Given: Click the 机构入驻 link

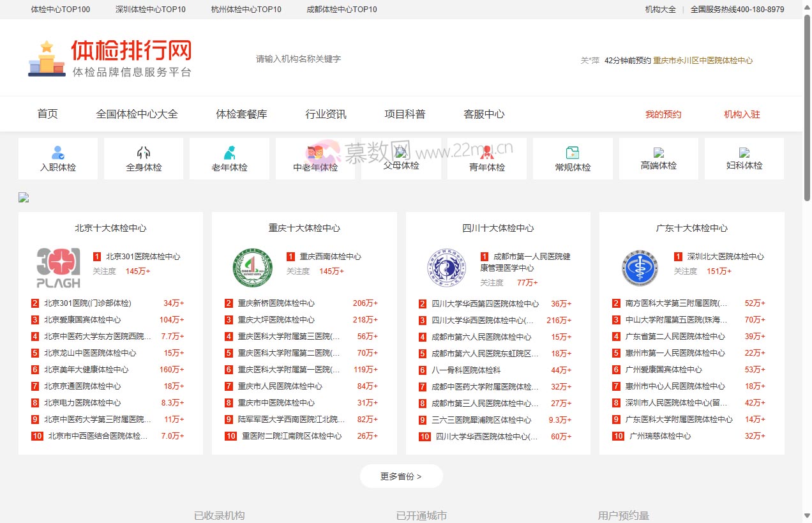Looking at the screenshot, I should [x=742, y=114].
